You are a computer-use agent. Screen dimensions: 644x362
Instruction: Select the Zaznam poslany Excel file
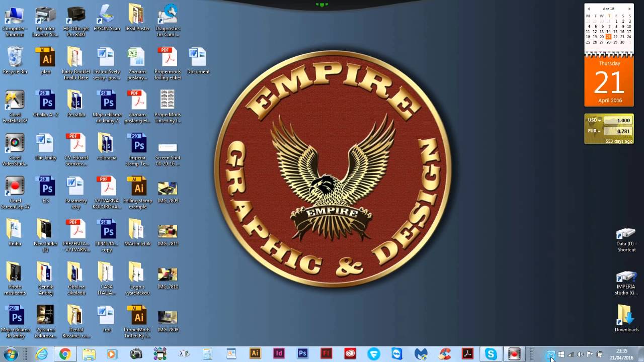coord(137,63)
